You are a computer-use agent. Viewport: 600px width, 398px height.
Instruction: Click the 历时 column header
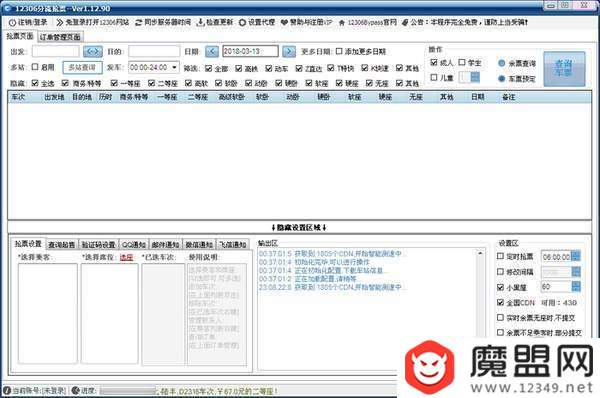click(x=105, y=97)
